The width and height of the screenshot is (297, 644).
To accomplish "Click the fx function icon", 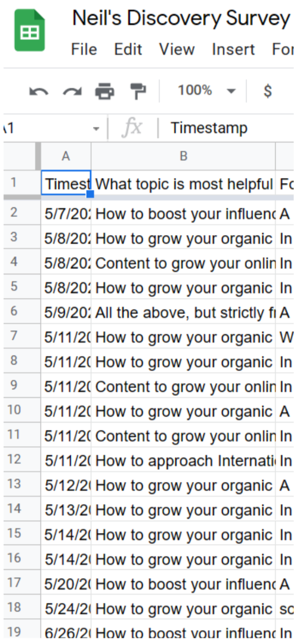I will (x=132, y=128).
